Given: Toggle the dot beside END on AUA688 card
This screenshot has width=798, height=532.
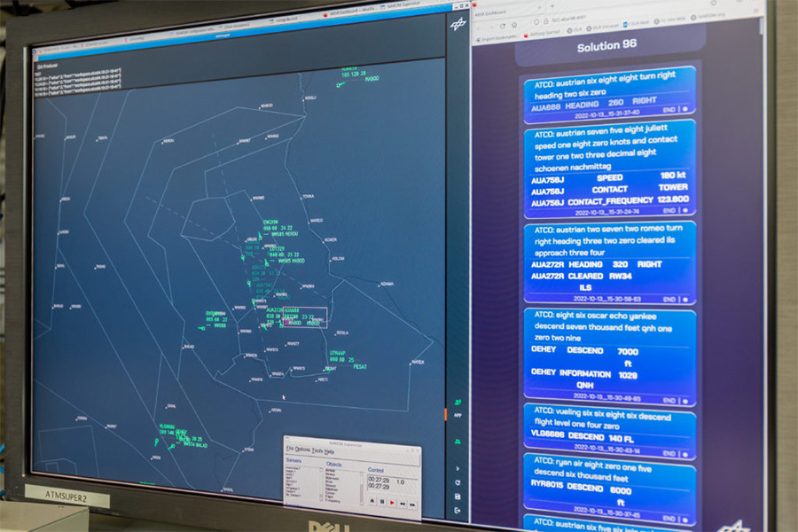Looking at the screenshot, I should tap(685, 109).
